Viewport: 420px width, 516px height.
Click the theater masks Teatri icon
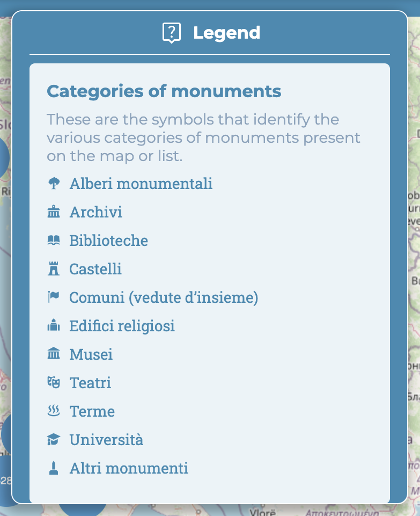[54, 383]
